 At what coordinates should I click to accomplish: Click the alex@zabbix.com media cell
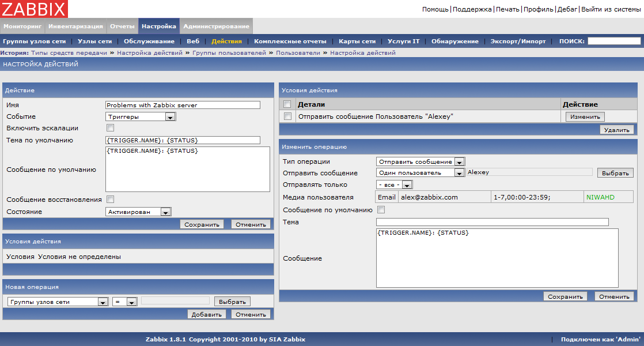444,197
